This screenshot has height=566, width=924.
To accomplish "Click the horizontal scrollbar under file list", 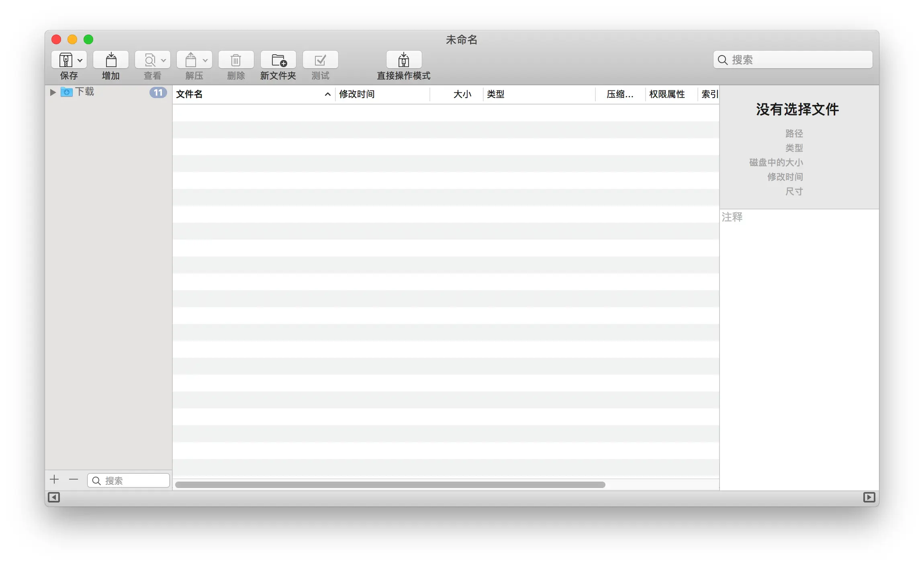I will pos(390,485).
